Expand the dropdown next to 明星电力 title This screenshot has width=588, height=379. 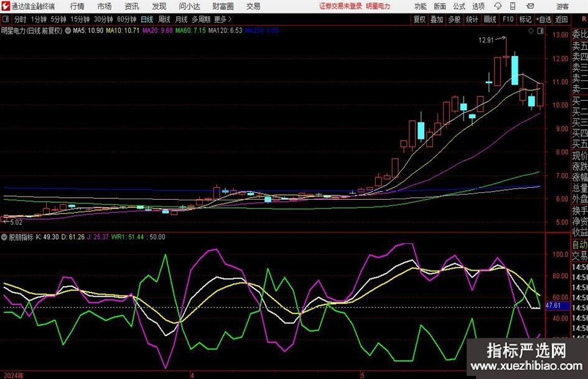click(x=68, y=30)
